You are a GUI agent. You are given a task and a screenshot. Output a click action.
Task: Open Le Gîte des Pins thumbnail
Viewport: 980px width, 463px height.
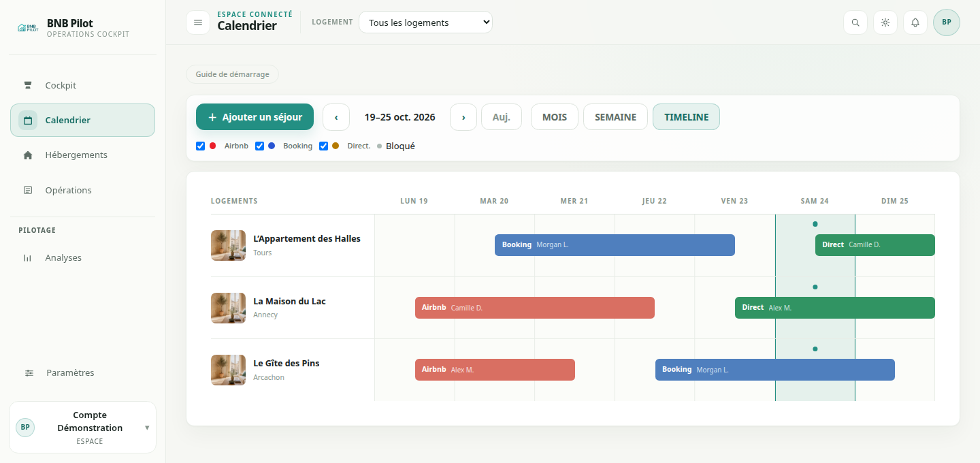point(228,370)
